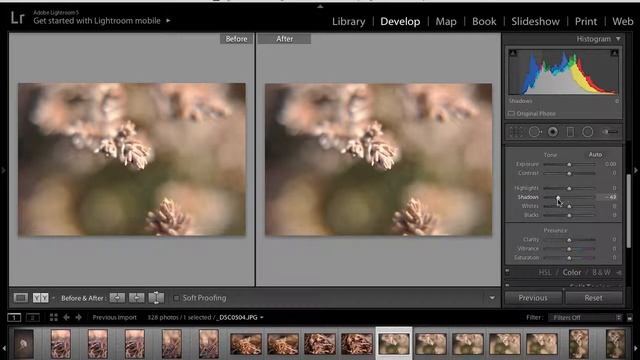
Task: Toggle the HSL panel on/off switch
Action: [x=507, y=271]
